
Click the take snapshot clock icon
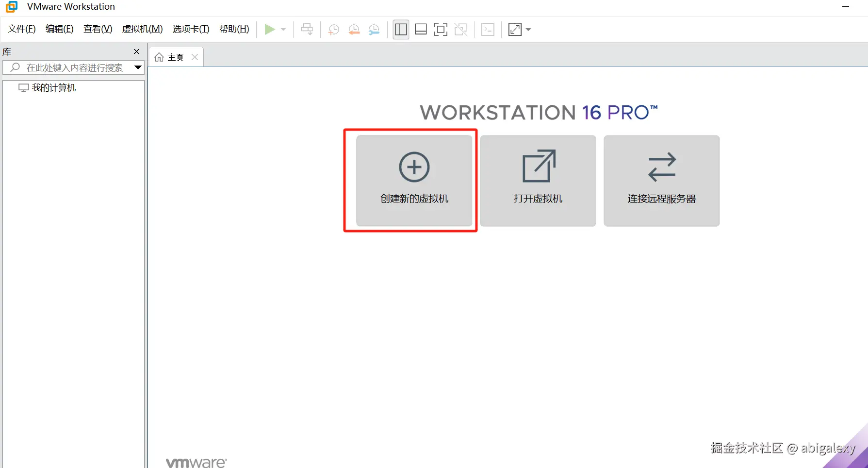pos(333,30)
